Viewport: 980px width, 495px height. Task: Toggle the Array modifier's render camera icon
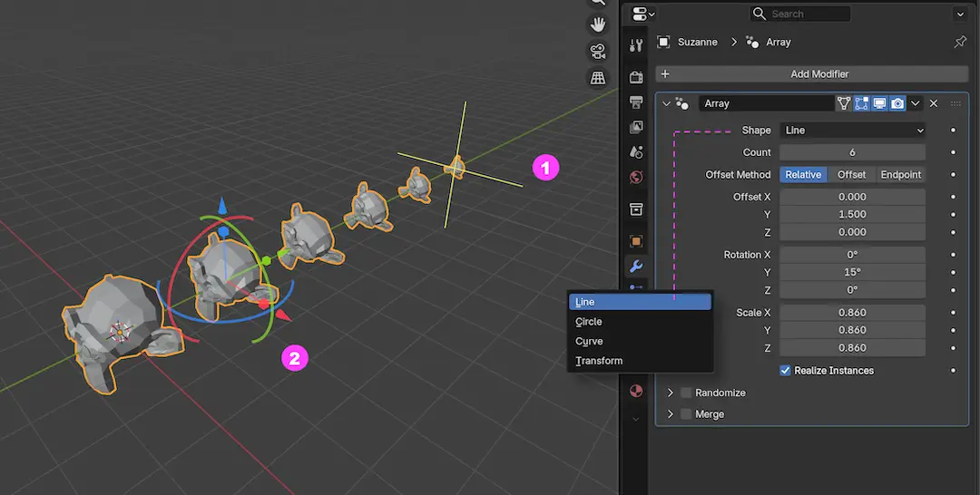click(x=897, y=103)
